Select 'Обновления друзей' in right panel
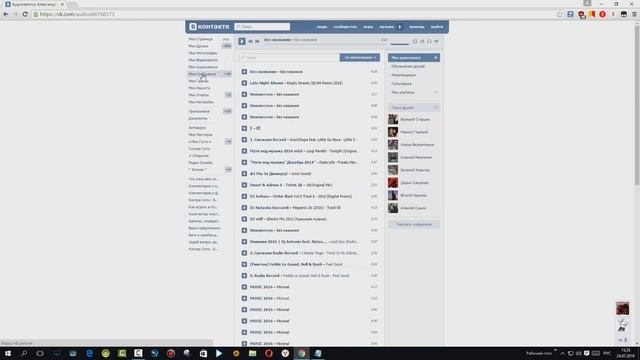This screenshot has width=640, height=360. 408,66
